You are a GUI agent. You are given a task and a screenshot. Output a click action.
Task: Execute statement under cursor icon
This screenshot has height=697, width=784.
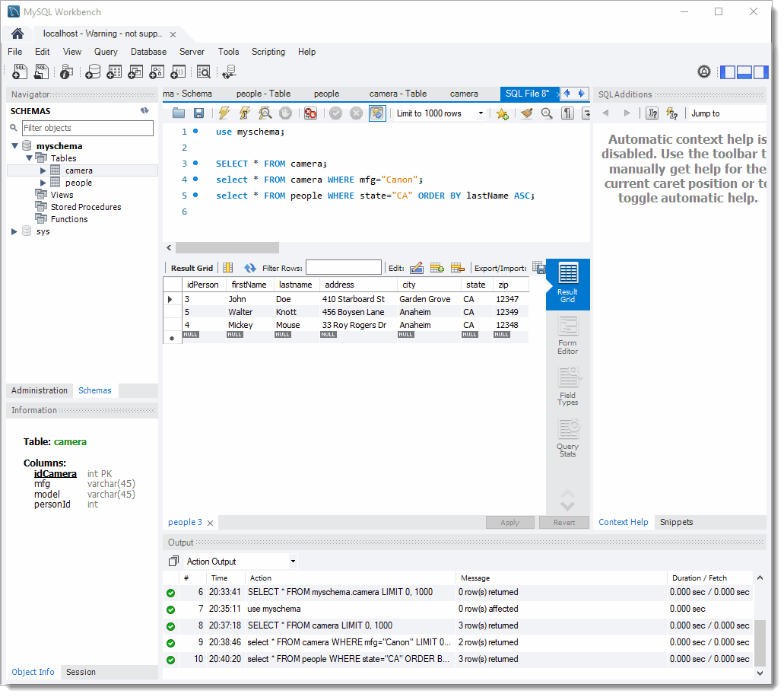[x=245, y=113]
